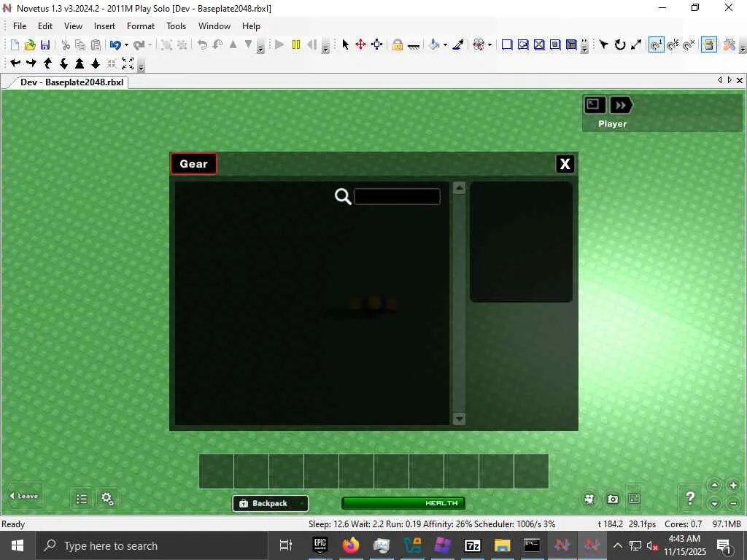747x560 pixels.
Task: Open the File menu
Action: pyautogui.click(x=20, y=26)
